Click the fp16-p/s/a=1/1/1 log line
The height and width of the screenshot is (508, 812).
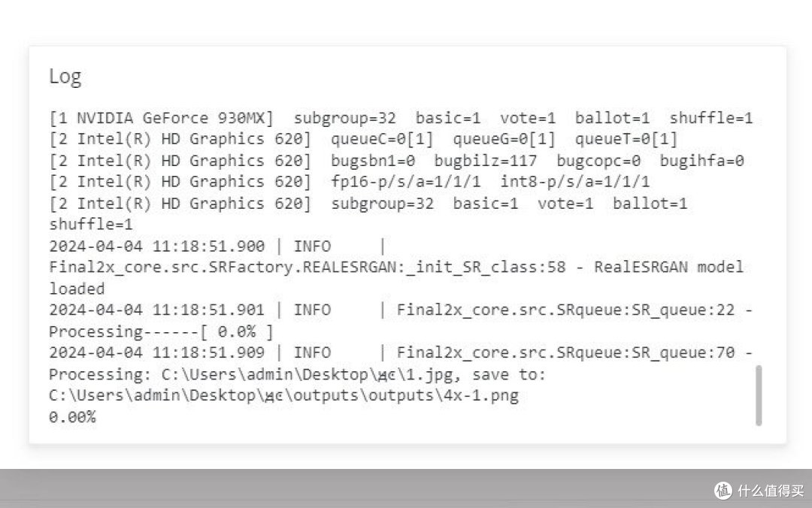pyautogui.click(x=349, y=182)
